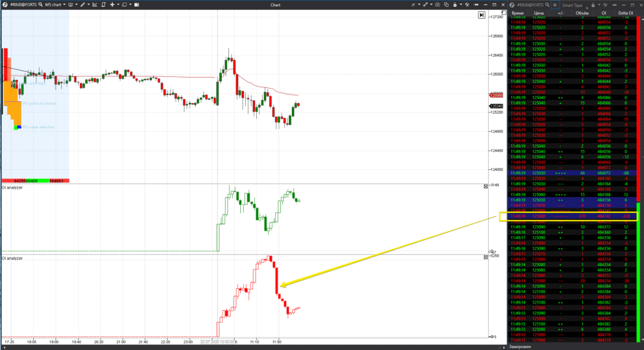Expand the M5 chart timeframe dropdown arrow
The height and width of the screenshot is (350, 644).
pyautogui.click(x=64, y=4)
